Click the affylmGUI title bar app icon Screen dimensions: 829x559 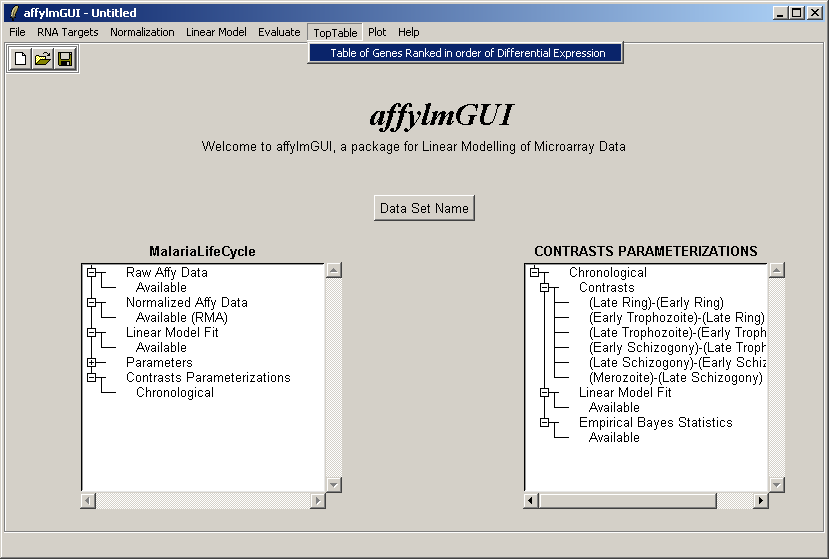click(x=13, y=13)
